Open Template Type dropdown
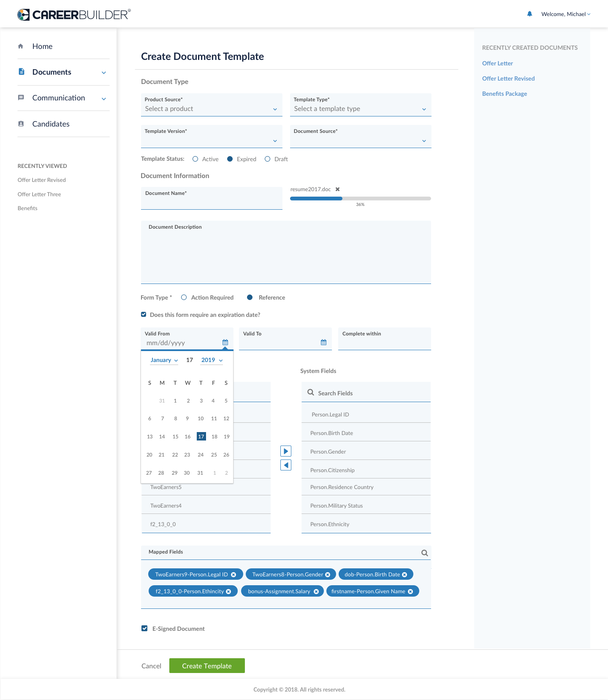The width and height of the screenshot is (608, 700). coord(361,105)
